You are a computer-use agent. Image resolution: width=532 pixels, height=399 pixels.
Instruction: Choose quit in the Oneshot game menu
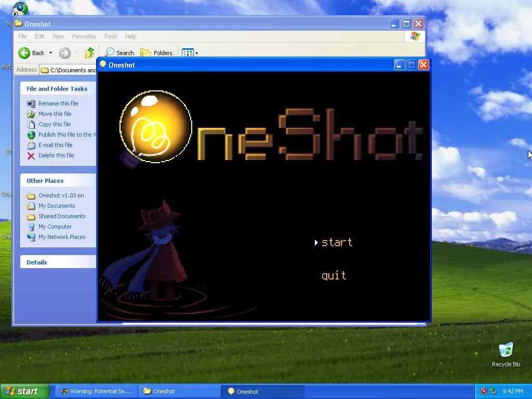pyautogui.click(x=334, y=275)
